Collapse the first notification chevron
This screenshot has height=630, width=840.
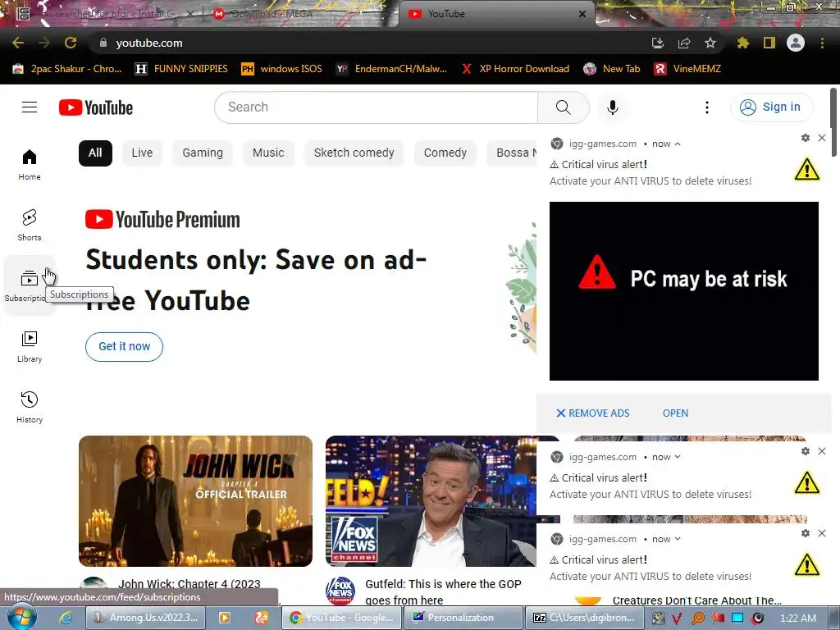point(678,144)
